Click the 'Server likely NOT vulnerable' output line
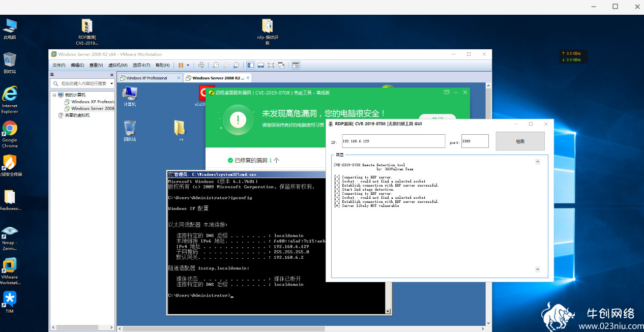 point(367,206)
